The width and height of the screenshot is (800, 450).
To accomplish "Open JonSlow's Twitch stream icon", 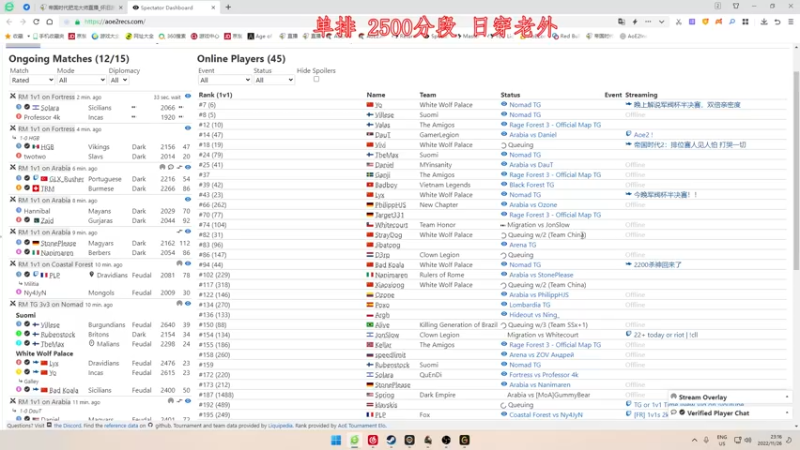I will (x=629, y=334).
